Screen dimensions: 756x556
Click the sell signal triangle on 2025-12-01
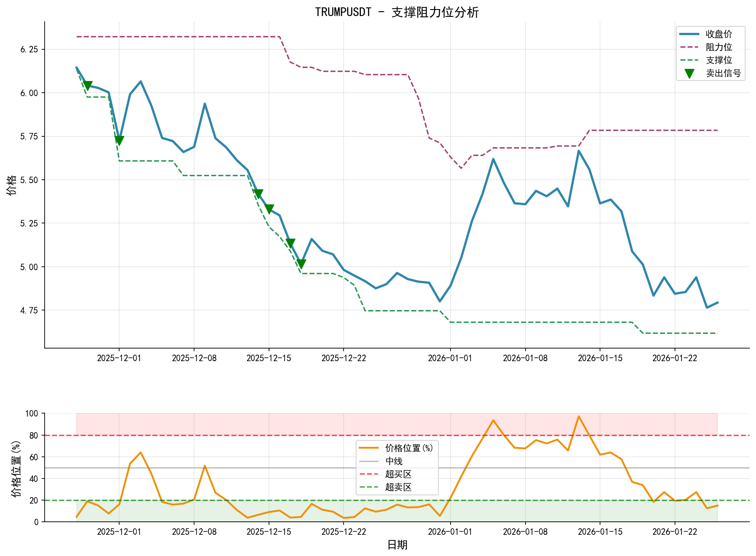tap(119, 141)
